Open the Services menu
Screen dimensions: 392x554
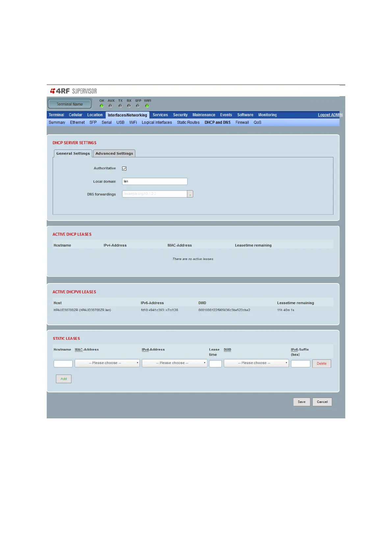(160, 115)
